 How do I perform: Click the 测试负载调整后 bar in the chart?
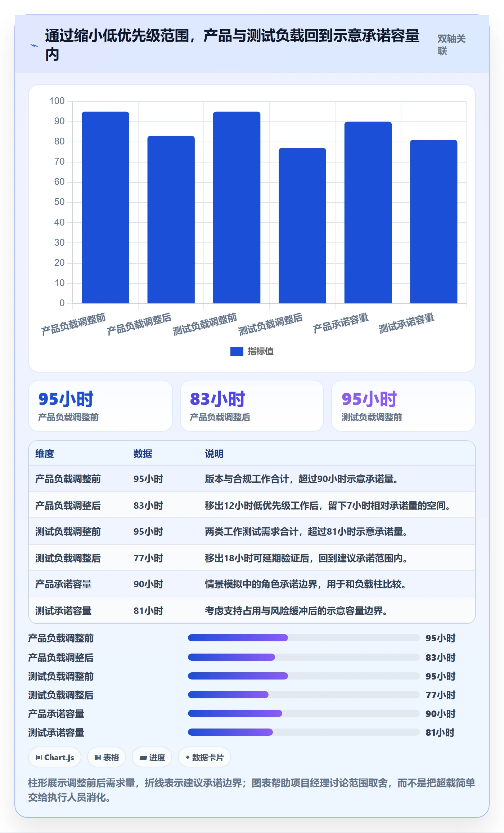(302, 226)
